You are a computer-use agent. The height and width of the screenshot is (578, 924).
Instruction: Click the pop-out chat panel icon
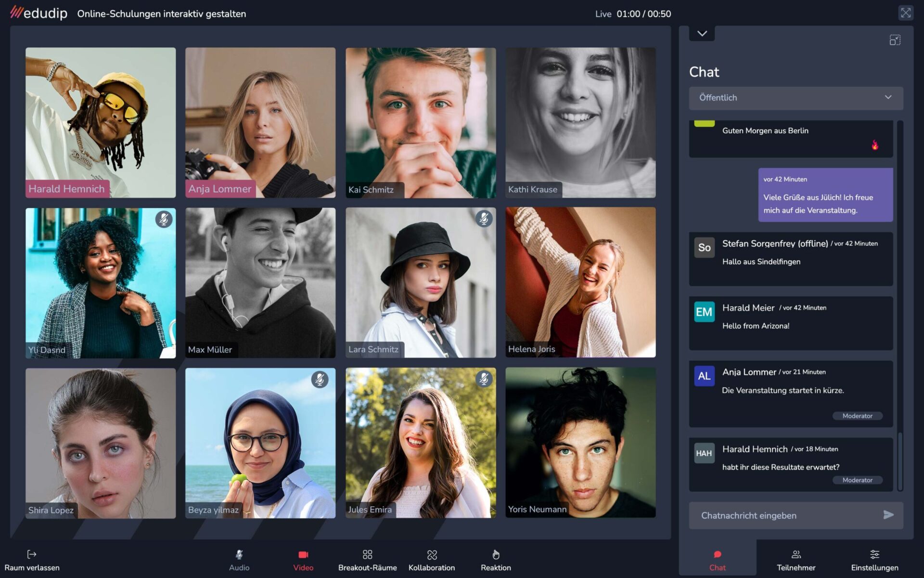coord(895,40)
